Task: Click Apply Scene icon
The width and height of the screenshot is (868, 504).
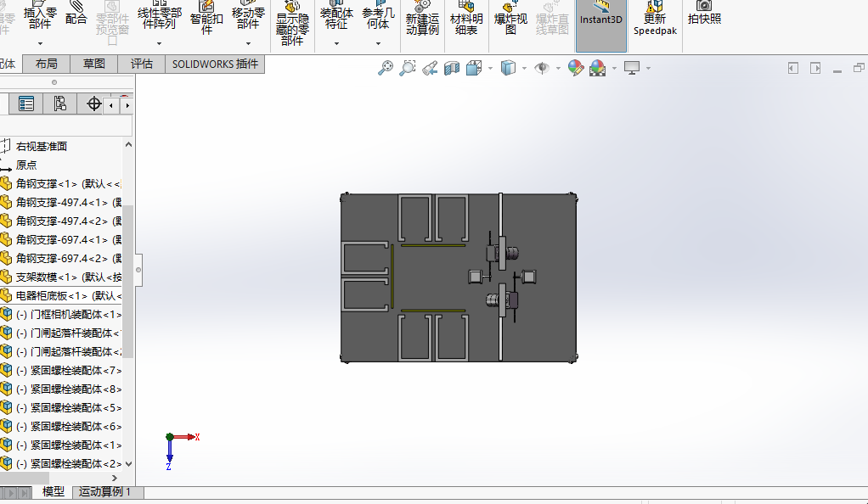Action: tap(597, 68)
